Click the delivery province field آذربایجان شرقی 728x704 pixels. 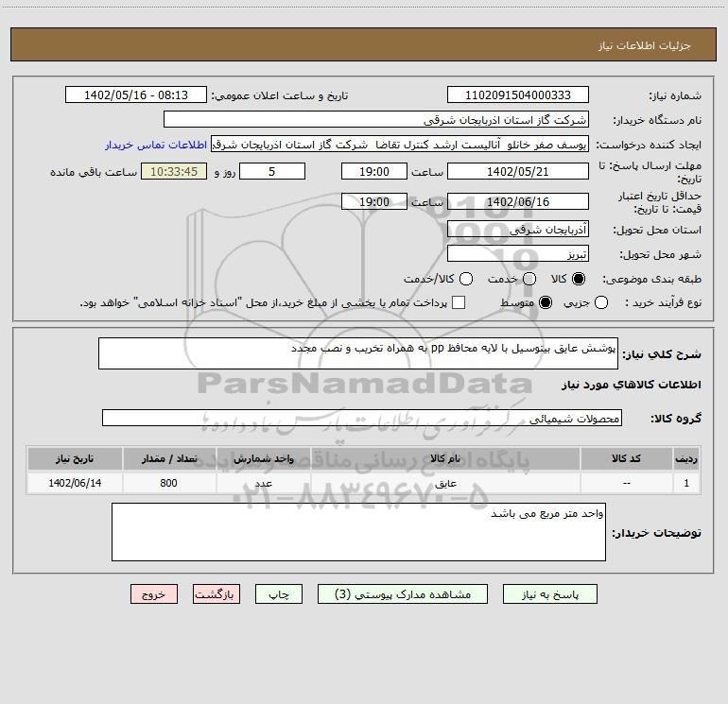click(518, 229)
